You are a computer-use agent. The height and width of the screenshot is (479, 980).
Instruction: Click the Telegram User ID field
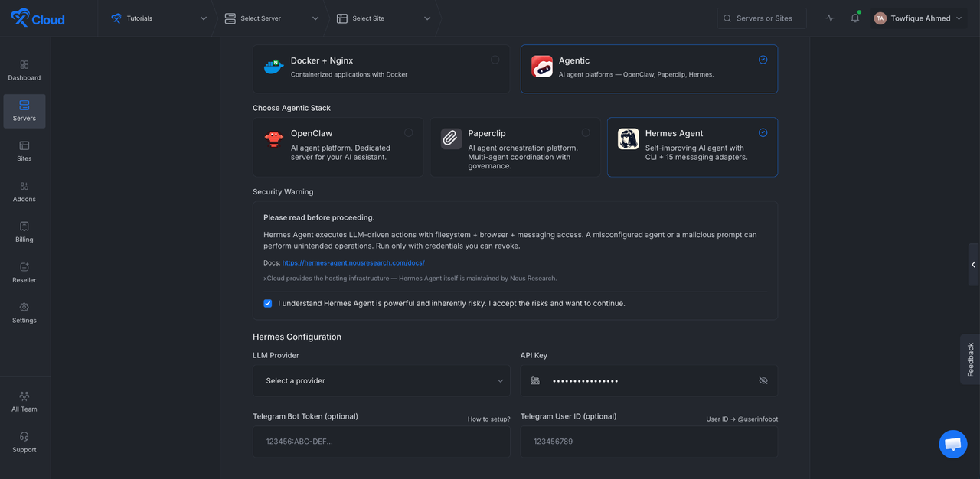coord(649,442)
